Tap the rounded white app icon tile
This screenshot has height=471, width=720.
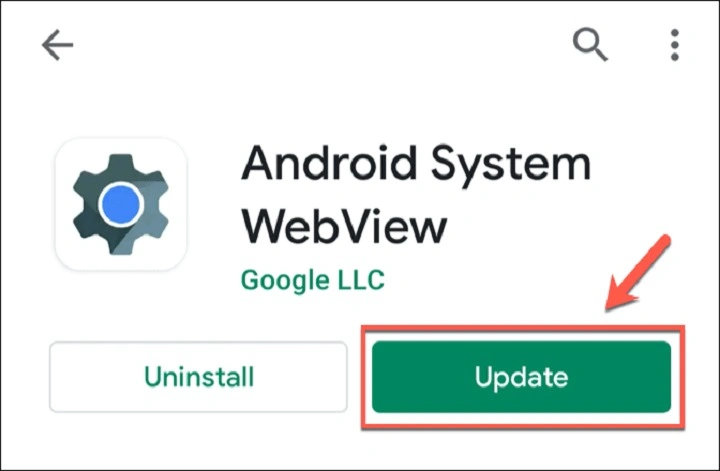pos(121,204)
